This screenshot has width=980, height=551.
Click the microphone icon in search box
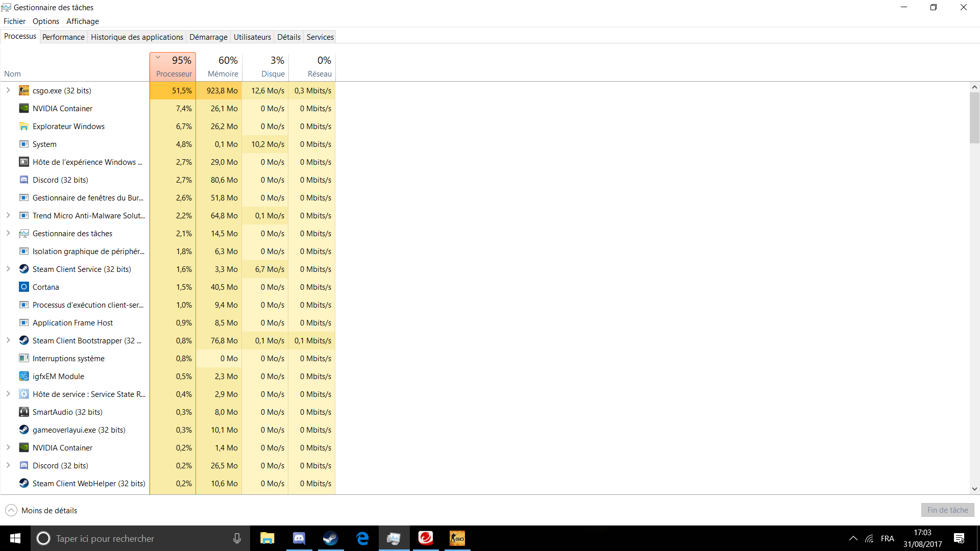237,538
